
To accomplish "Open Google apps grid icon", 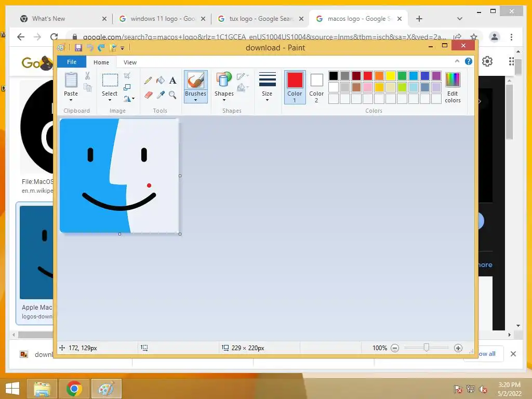I will click(x=511, y=61).
